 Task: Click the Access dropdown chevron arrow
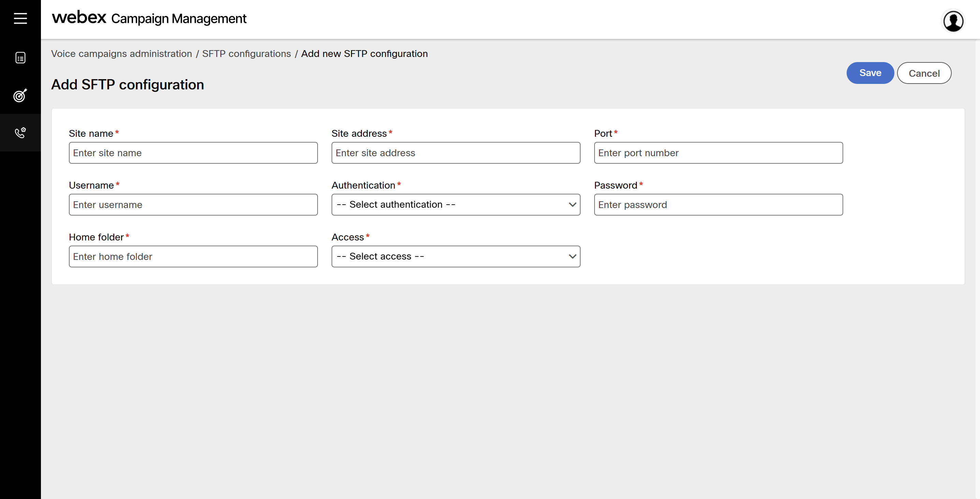[572, 256]
